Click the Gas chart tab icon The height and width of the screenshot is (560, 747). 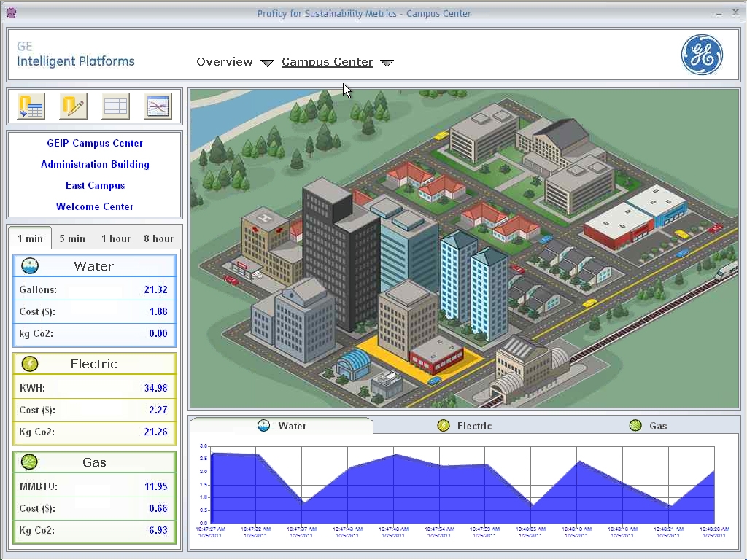pos(635,426)
